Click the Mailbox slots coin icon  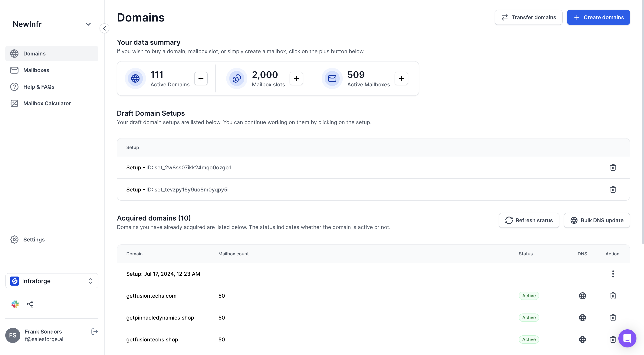click(x=236, y=78)
